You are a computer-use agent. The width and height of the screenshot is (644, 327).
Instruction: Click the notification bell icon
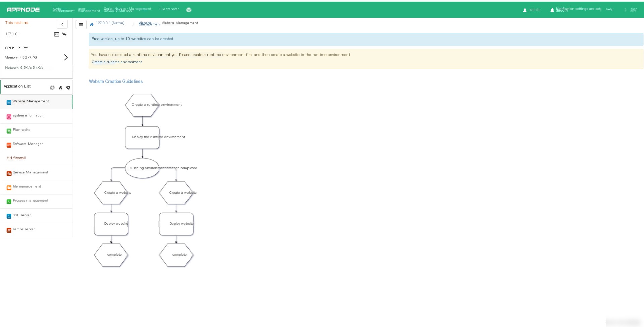(552, 10)
